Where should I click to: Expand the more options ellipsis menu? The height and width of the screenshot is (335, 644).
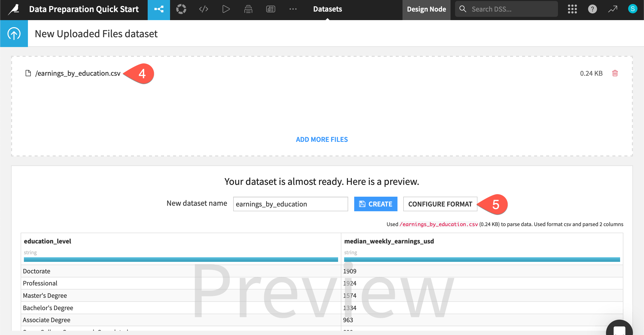pyautogui.click(x=293, y=9)
